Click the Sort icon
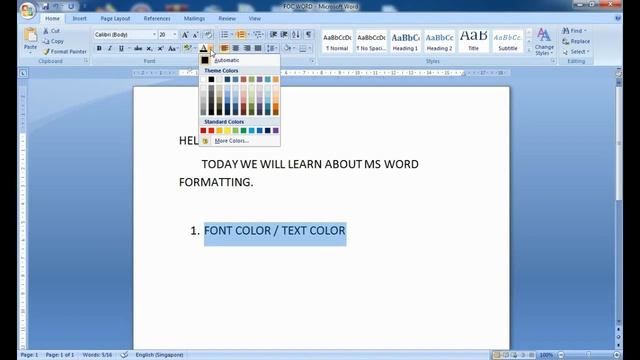This screenshot has height=360, width=640. (296, 35)
